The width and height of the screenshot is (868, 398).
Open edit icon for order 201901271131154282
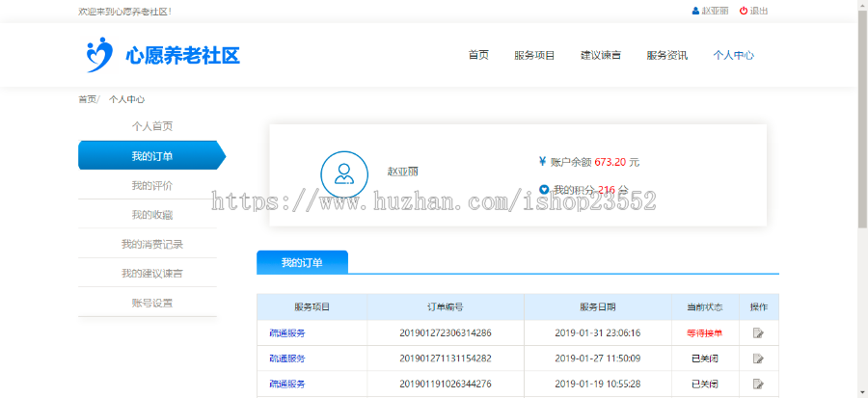click(758, 358)
